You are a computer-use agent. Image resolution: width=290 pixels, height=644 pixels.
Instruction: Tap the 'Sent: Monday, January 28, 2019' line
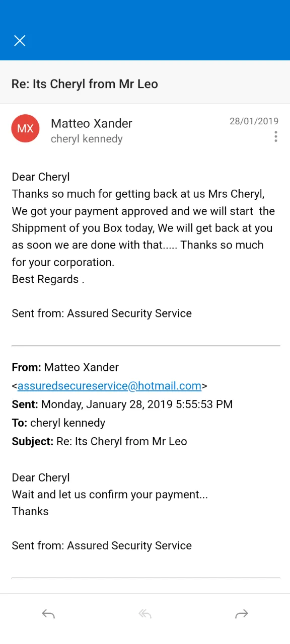coord(122,404)
